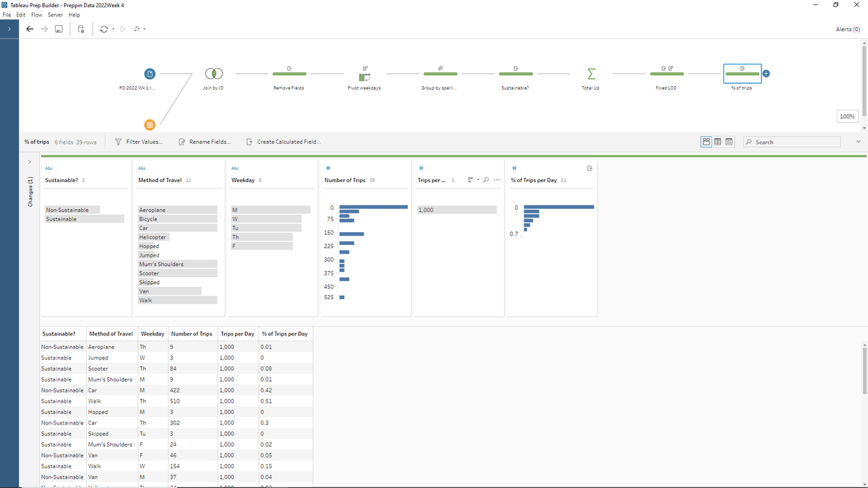The height and width of the screenshot is (488, 868).
Task: Click Filter Values button
Action: click(140, 142)
